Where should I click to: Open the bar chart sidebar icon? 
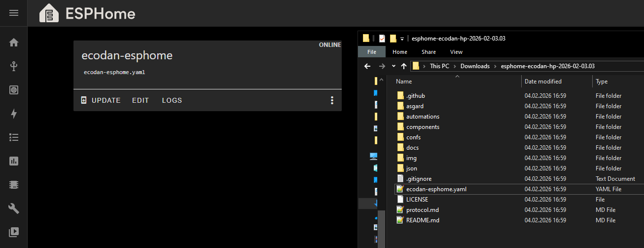pos(14,161)
